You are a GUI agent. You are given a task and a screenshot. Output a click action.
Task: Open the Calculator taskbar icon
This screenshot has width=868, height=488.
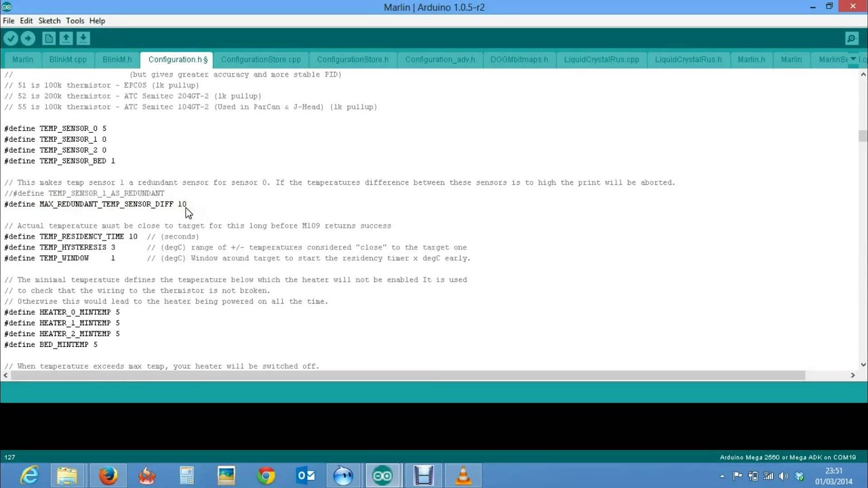[186, 476]
